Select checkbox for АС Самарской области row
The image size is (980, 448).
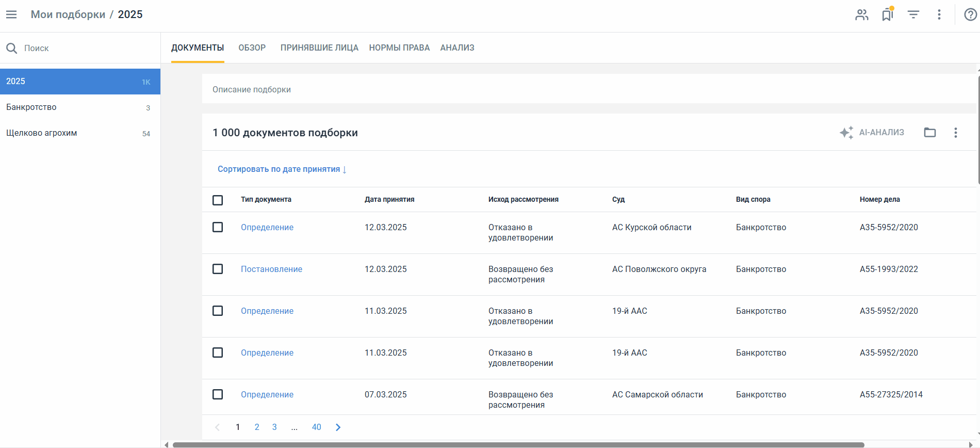point(218,394)
